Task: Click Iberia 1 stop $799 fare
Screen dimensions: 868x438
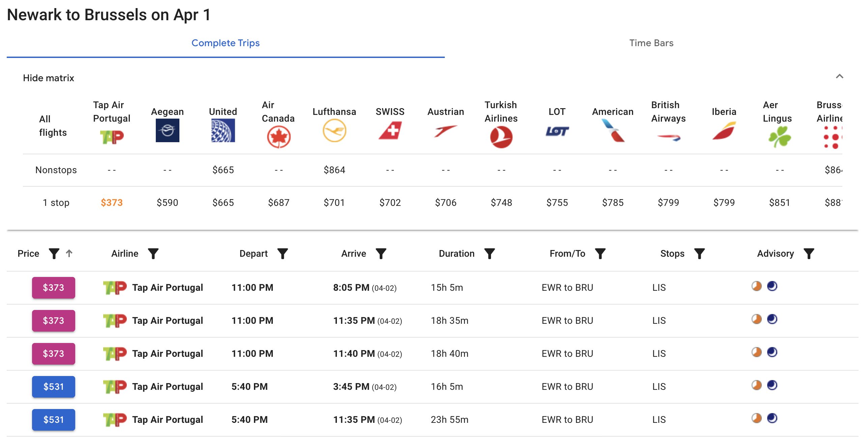Action: [x=724, y=202]
